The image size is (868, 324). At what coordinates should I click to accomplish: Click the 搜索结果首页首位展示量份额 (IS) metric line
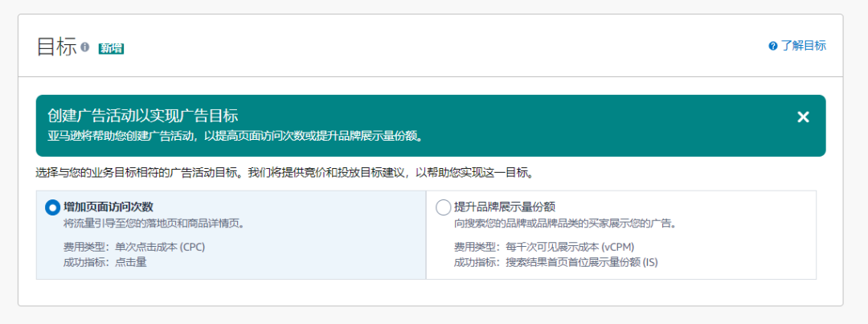coord(556,261)
